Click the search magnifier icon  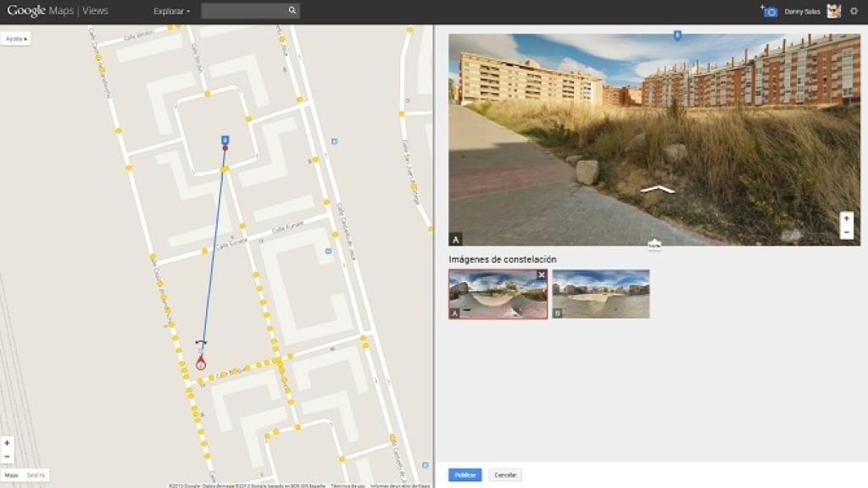point(292,10)
